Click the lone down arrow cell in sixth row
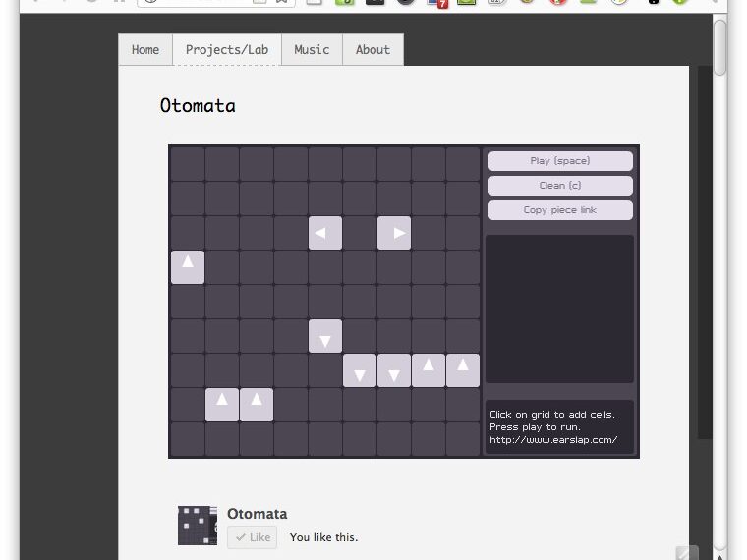Image resolution: width=747 pixels, height=560 pixels. pos(325,336)
